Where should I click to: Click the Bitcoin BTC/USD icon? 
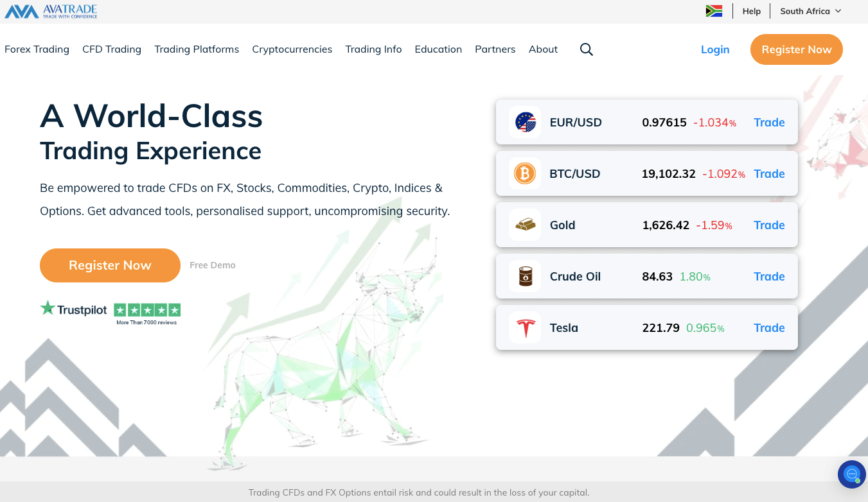pos(525,173)
